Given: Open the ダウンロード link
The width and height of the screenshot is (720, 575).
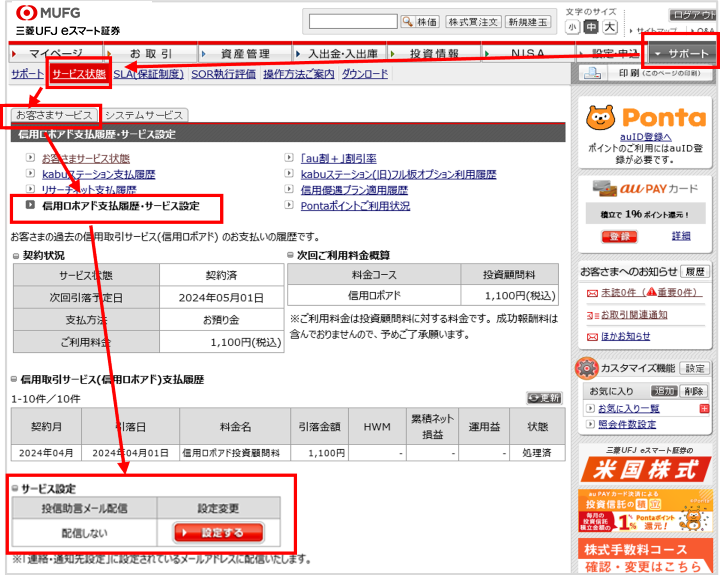Looking at the screenshot, I should click(365, 74).
